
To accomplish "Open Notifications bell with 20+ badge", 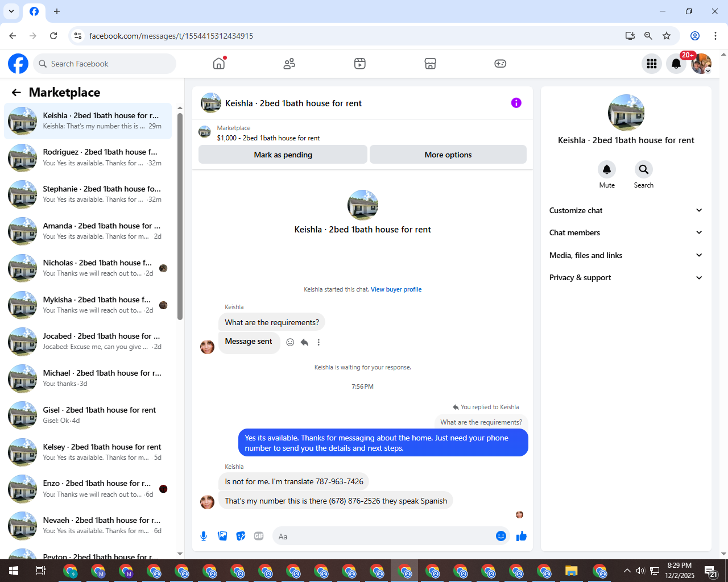I will point(676,64).
